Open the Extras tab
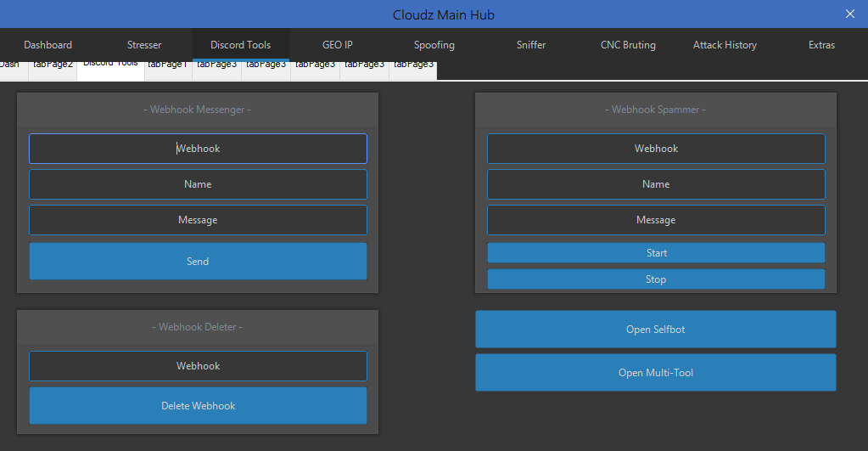The height and width of the screenshot is (451, 868). click(821, 45)
